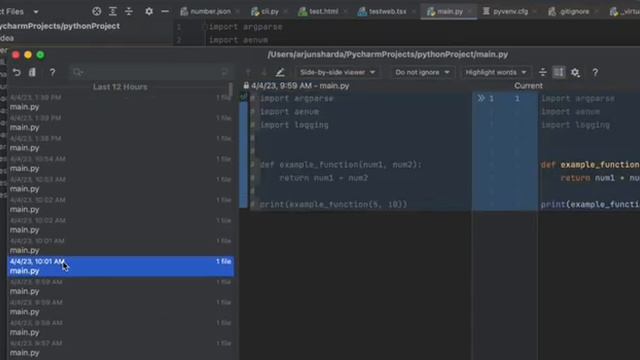The height and width of the screenshot is (360, 640).
Task: Switch to test.html editor tab
Action: click(x=322, y=11)
